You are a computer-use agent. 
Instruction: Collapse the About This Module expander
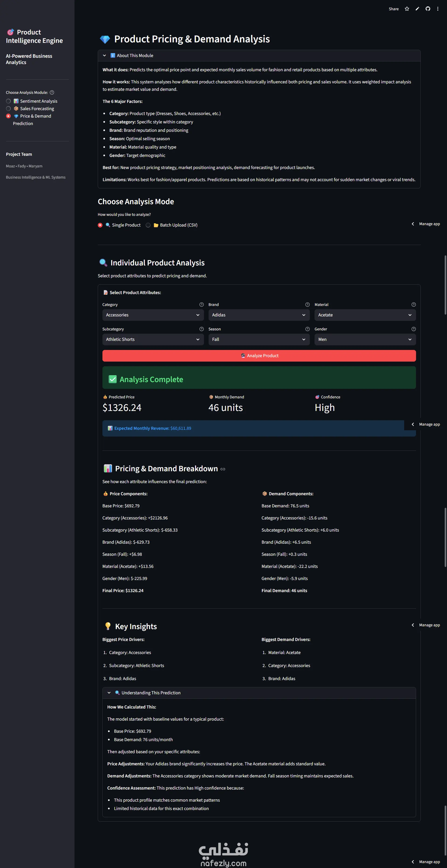pos(135,56)
